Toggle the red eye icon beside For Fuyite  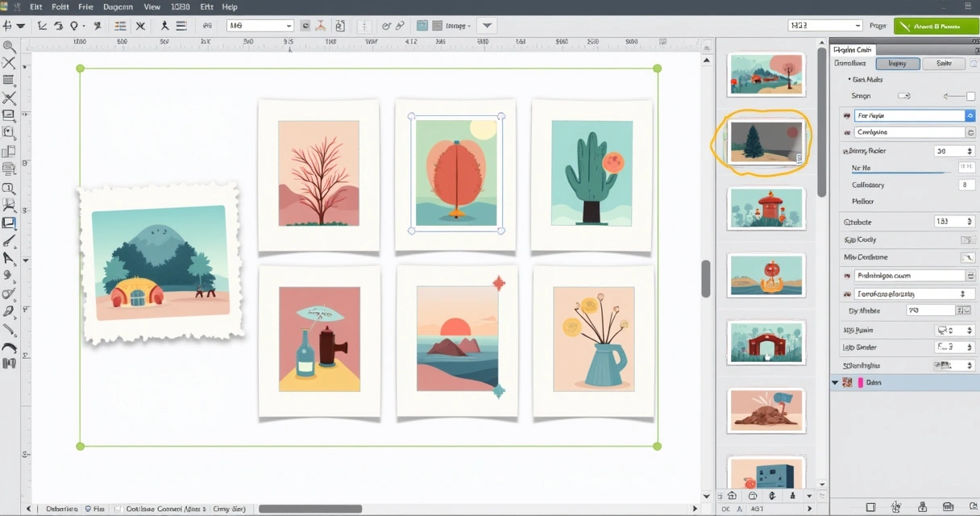click(847, 116)
